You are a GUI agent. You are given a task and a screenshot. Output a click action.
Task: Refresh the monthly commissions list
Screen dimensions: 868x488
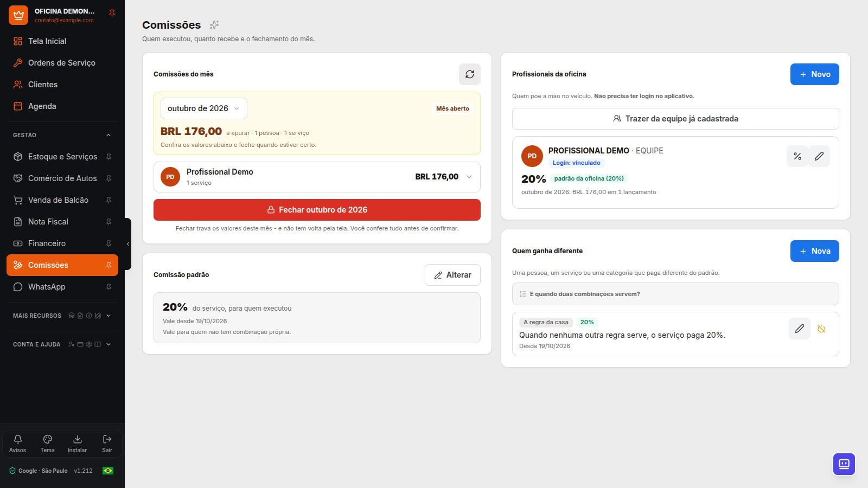tap(470, 74)
